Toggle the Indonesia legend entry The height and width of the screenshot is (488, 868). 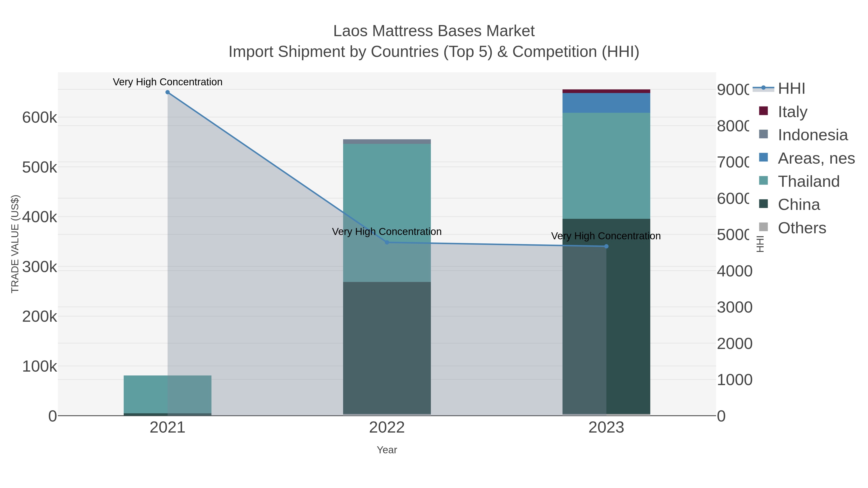point(803,135)
